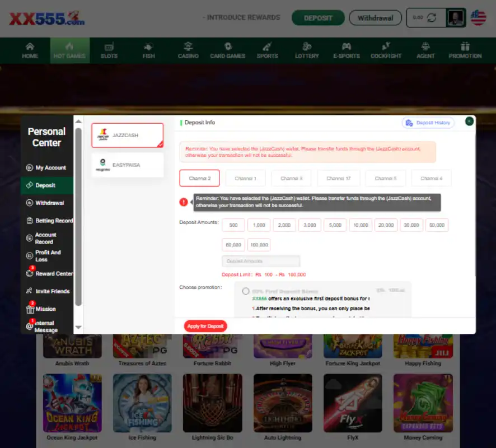This screenshot has height=448, width=496.
Task: Select Channel 2 tab
Action: (x=200, y=178)
